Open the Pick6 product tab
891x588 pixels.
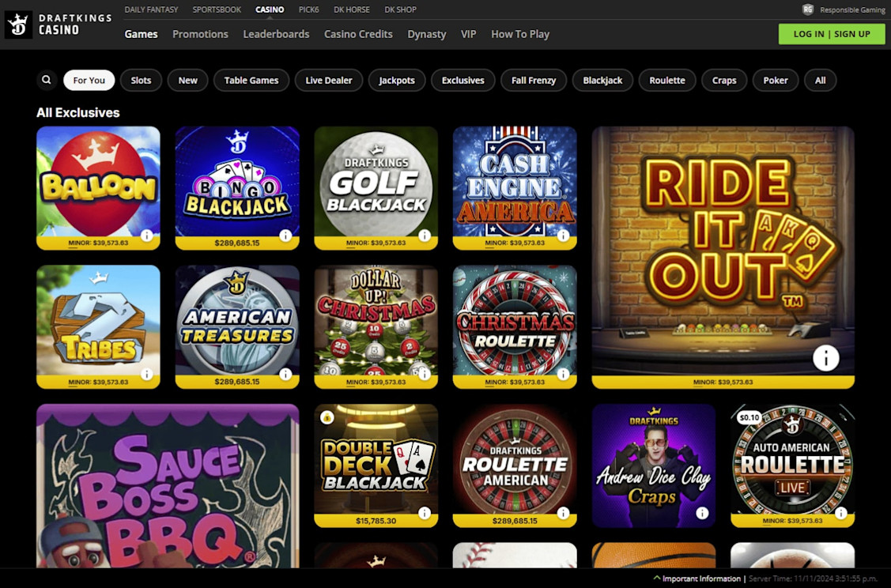pos(308,9)
